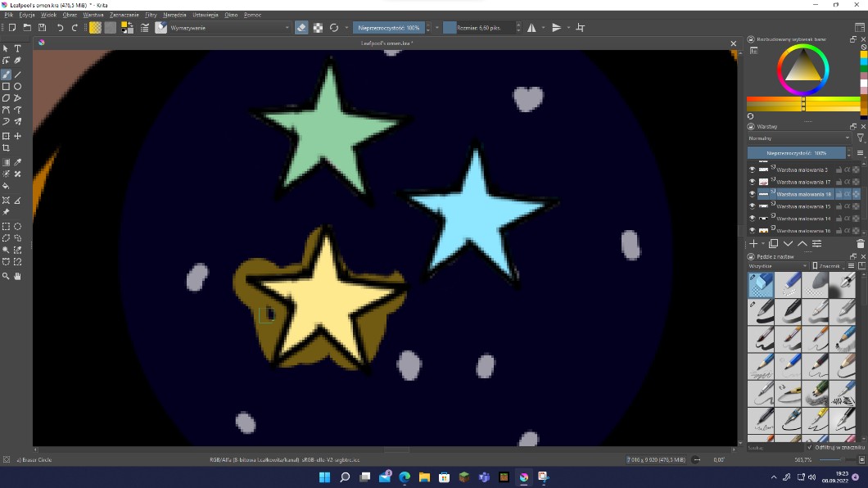This screenshot has width=868, height=488.
Task: Hide layer Warstwa malowania 17
Action: pyautogui.click(x=752, y=182)
